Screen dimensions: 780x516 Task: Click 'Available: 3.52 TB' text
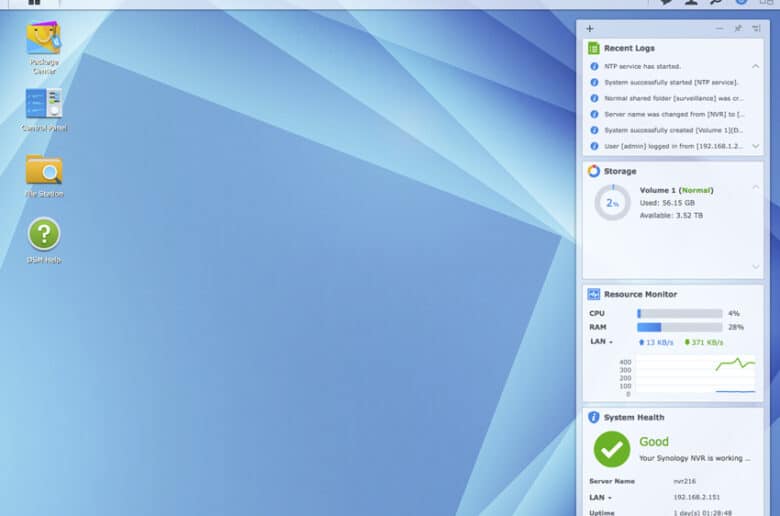coord(671,215)
